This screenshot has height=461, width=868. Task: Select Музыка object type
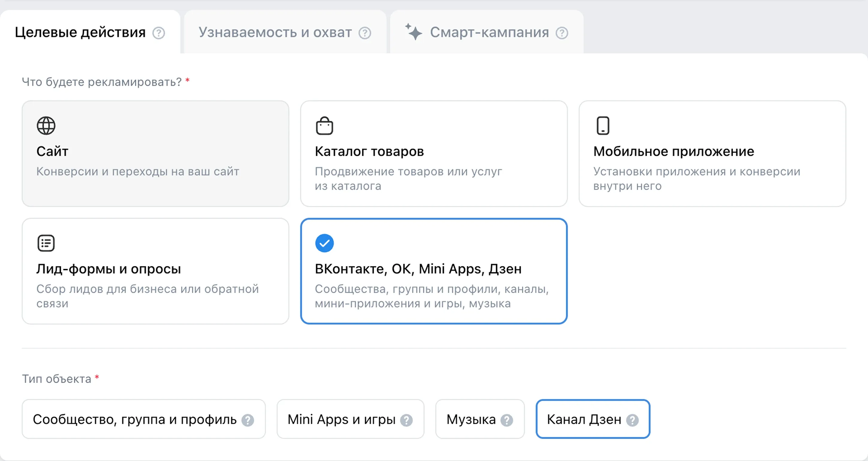pos(471,419)
